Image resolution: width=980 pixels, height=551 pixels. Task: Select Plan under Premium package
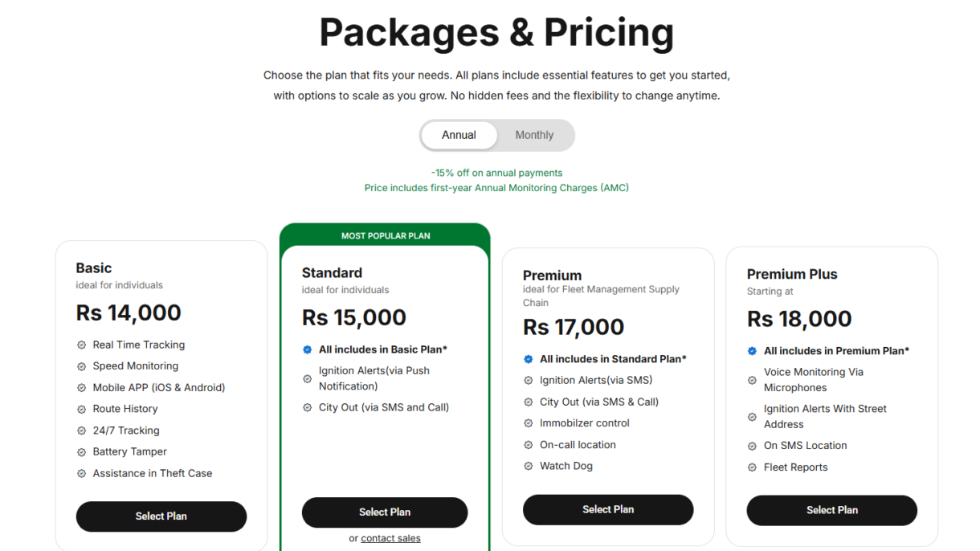[607, 509]
